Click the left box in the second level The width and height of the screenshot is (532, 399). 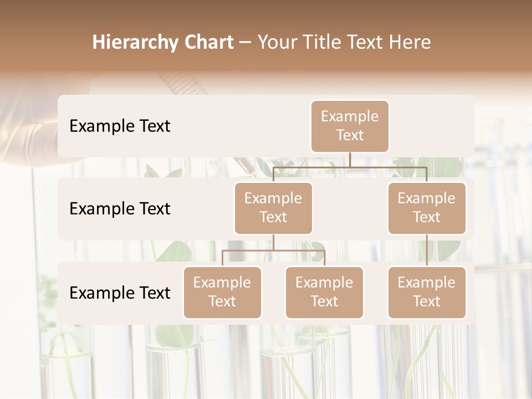click(273, 208)
